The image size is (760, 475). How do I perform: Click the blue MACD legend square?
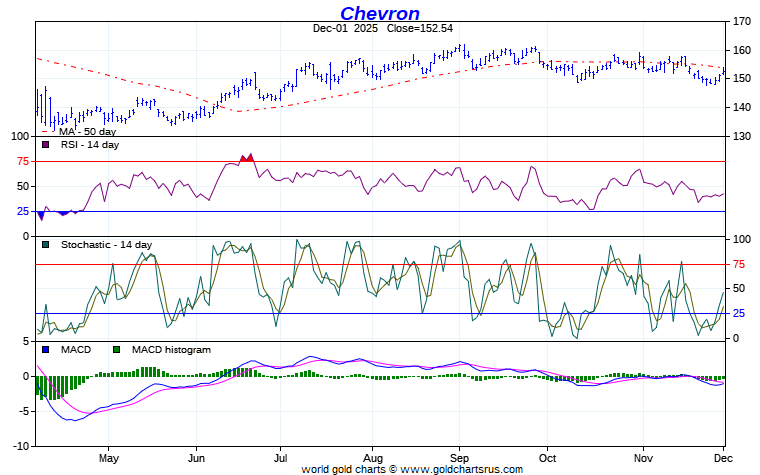pyautogui.click(x=45, y=350)
